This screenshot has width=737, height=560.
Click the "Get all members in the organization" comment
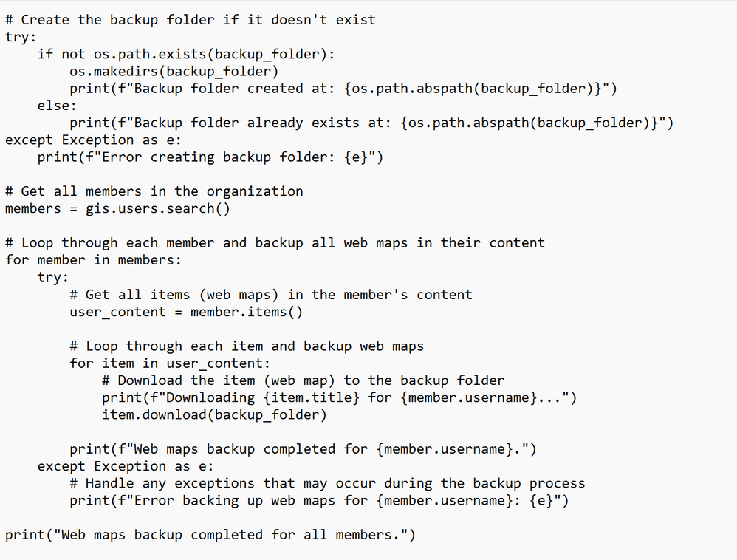pos(154,191)
